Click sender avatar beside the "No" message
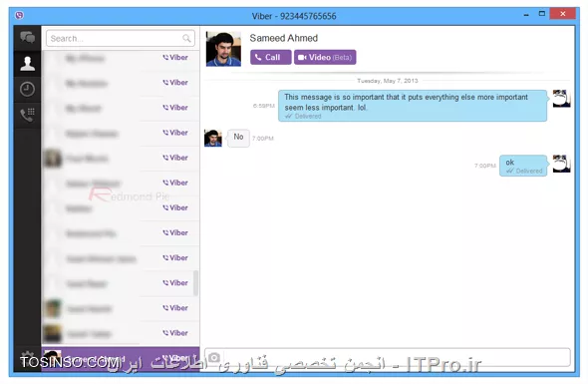Screen dimensions: 588x384 [x=213, y=138]
